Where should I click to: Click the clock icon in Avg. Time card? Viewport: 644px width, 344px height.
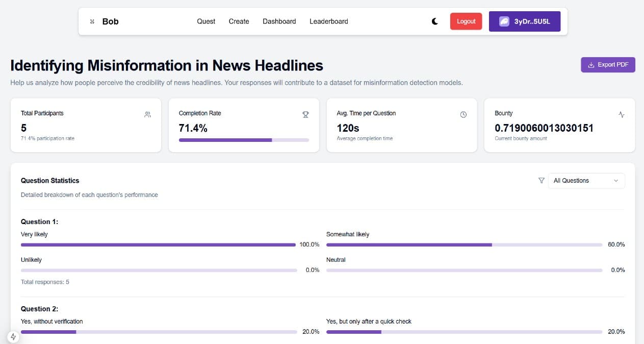click(x=463, y=115)
